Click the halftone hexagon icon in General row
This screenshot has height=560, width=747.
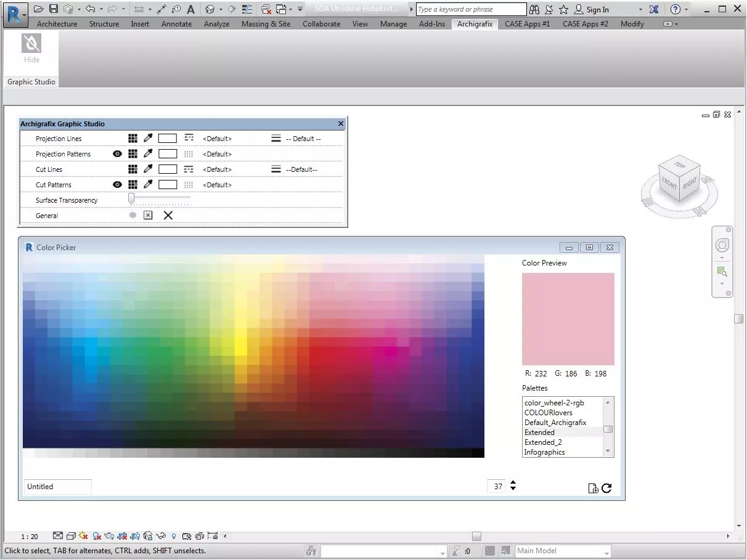(133, 215)
